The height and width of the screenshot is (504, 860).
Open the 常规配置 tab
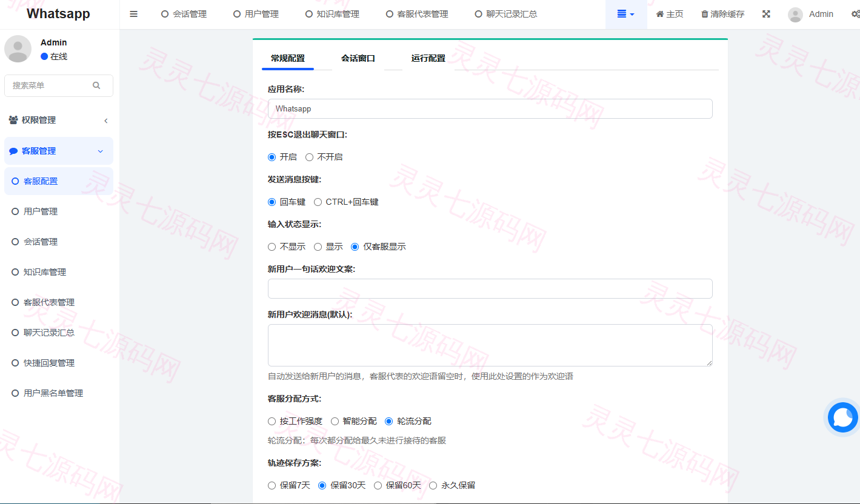point(288,58)
